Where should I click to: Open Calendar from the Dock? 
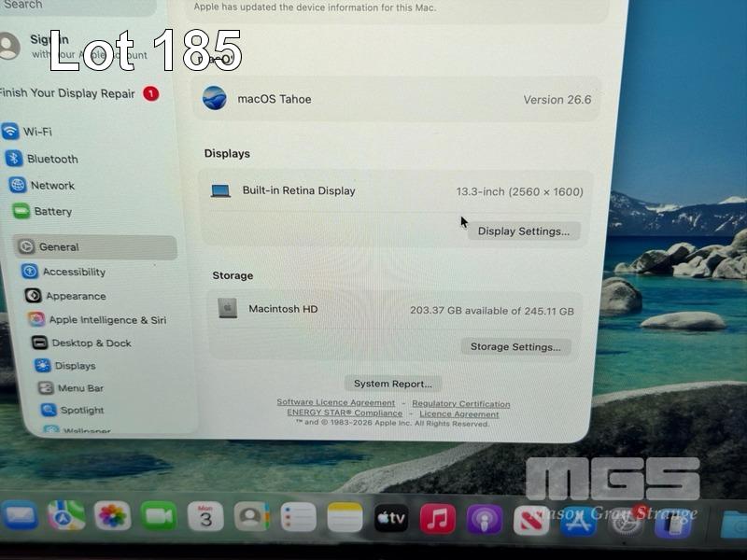205,516
